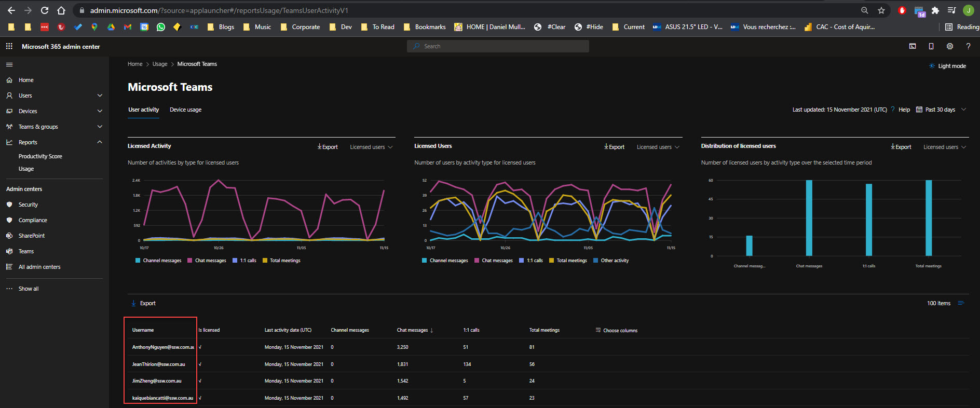Click the help question mark icon
This screenshot has height=408, width=980.
coord(968,46)
